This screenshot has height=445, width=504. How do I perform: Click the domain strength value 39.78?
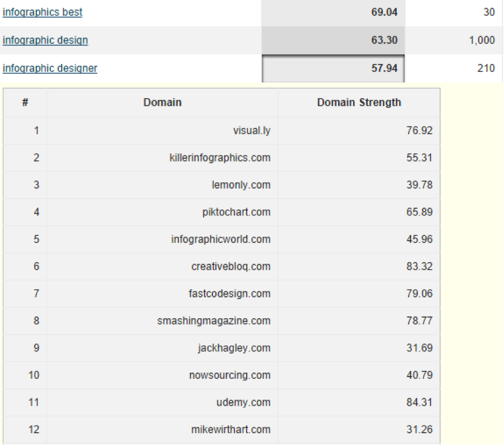(419, 185)
